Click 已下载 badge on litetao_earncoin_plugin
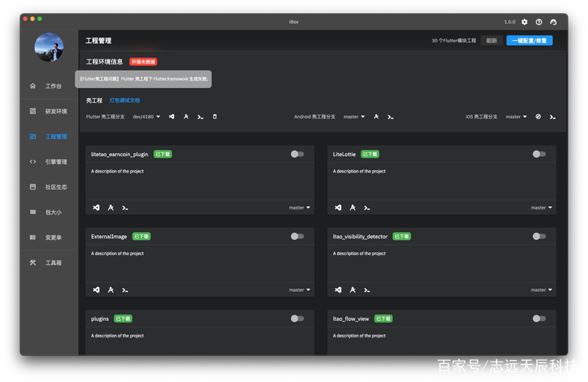 point(163,155)
